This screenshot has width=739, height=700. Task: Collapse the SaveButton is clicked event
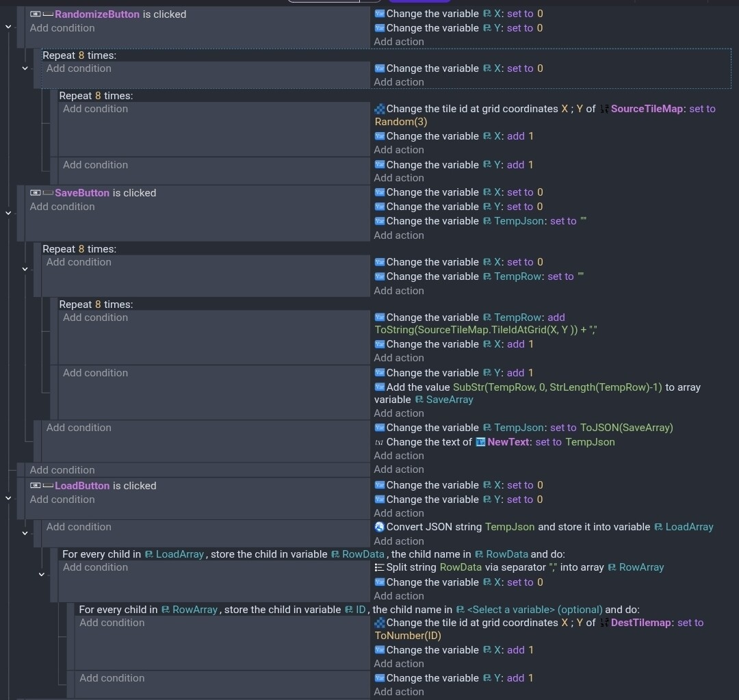click(x=8, y=213)
